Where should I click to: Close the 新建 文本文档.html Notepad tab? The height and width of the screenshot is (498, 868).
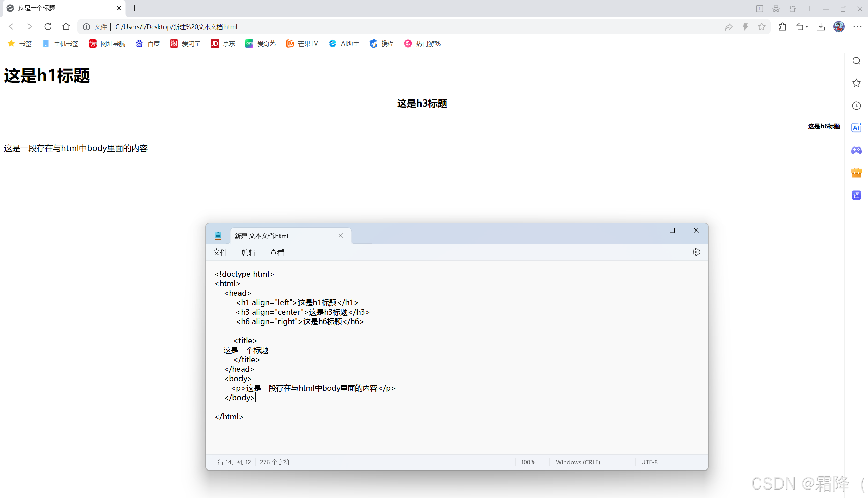pos(341,236)
